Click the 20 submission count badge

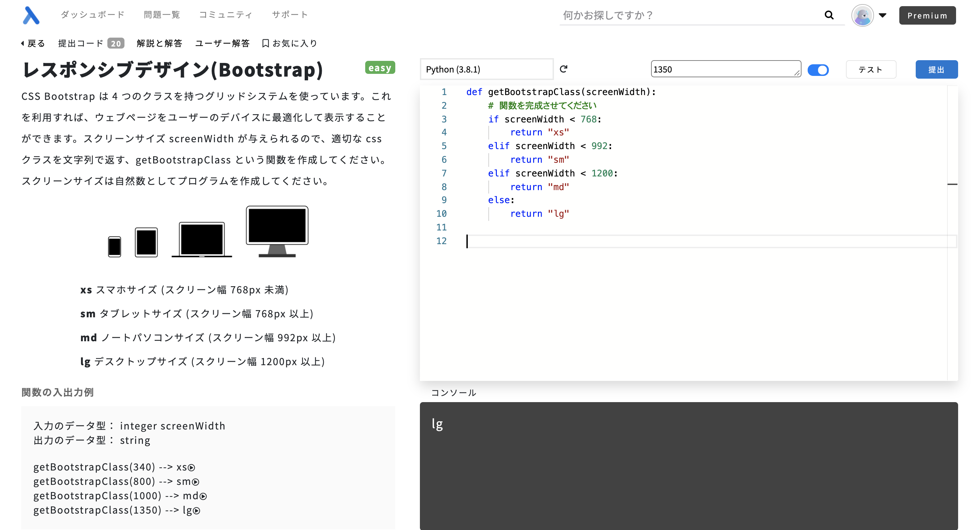click(116, 43)
